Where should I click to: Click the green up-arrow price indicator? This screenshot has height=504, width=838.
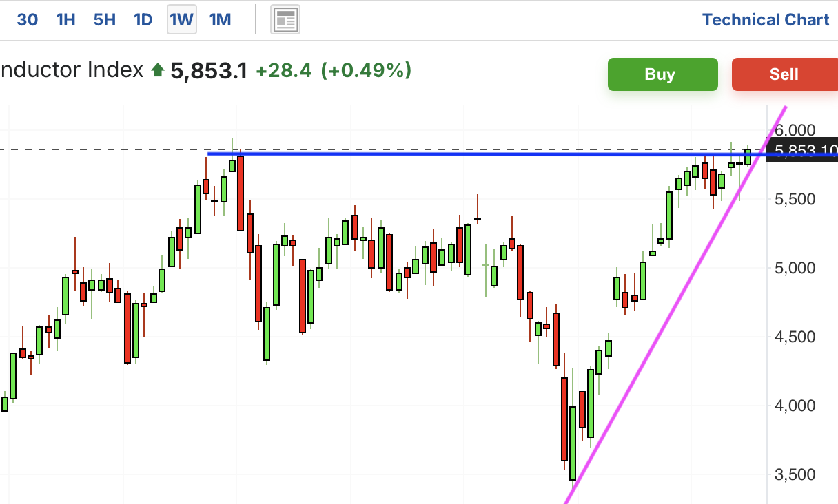(x=158, y=70)
